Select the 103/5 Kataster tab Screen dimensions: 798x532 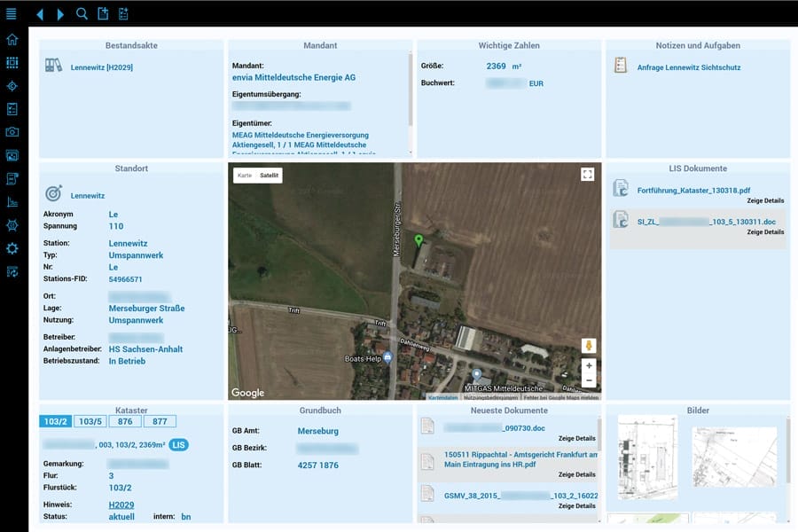pos(90,421)
